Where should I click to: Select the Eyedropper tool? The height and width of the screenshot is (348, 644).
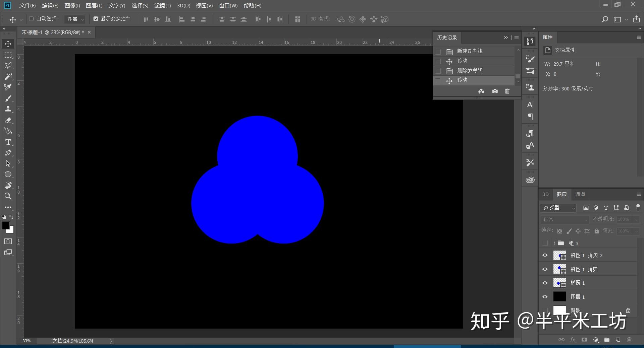pos(8,87)
